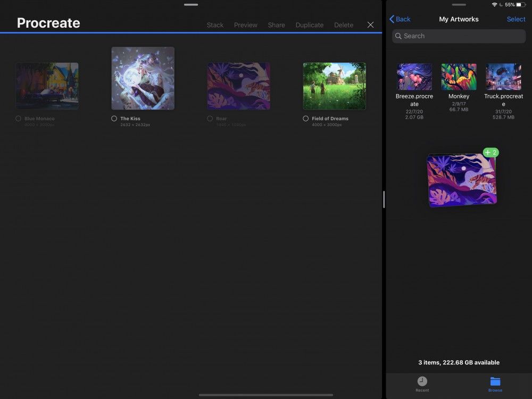Tap Share in Procreate's top bar
This screenshot has width=532, height=399.
point(276,24)
